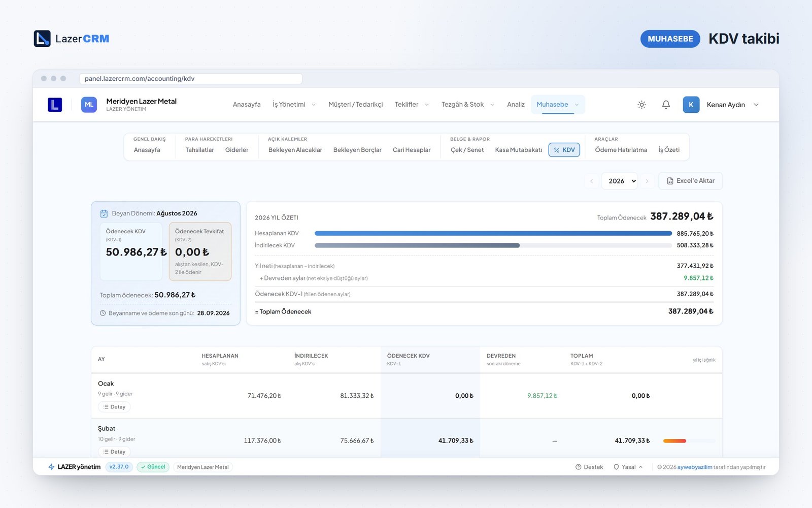Click the clock icon near Beyanname deadline
The height and width of the screenshot is (508, 812).
coord(103,313)
